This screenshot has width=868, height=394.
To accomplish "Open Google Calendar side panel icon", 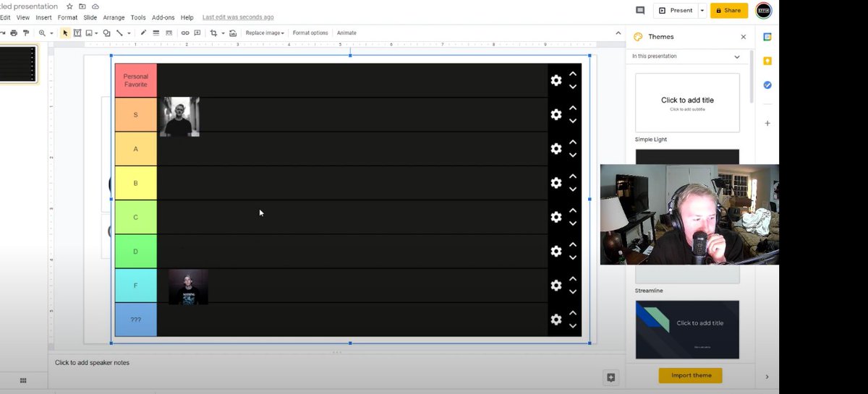I will point(767,37).
